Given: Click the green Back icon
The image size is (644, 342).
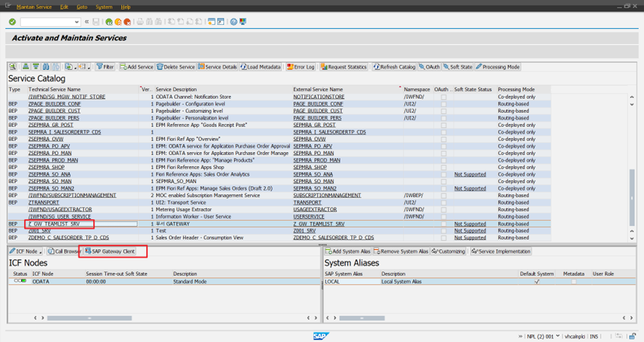Looking at the screenshot, I should click(109, 22).
